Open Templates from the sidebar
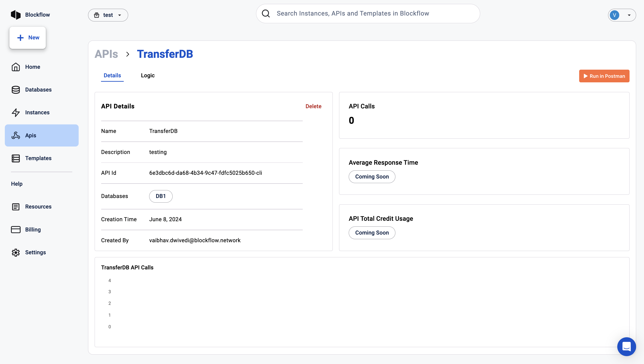This screenshot has width=644, height=364. click(x=38, y=158)
